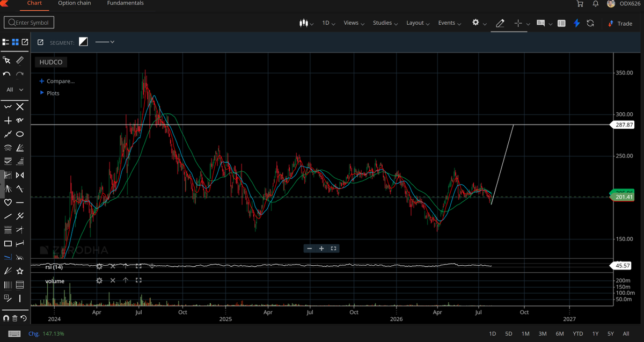
Task: Open the segment line style dropdown
Action: click(104, 42)
